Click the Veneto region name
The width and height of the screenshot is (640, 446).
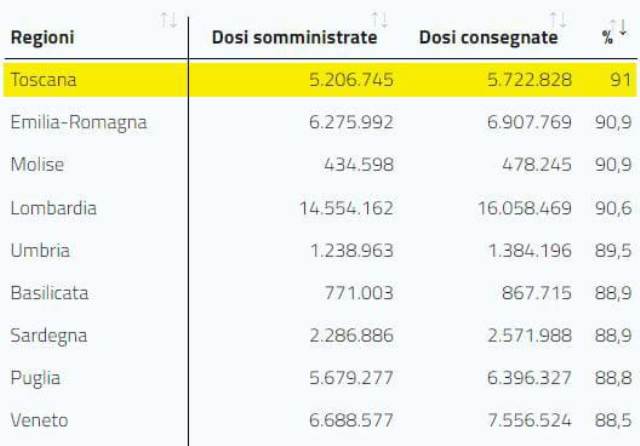point(39,420)
